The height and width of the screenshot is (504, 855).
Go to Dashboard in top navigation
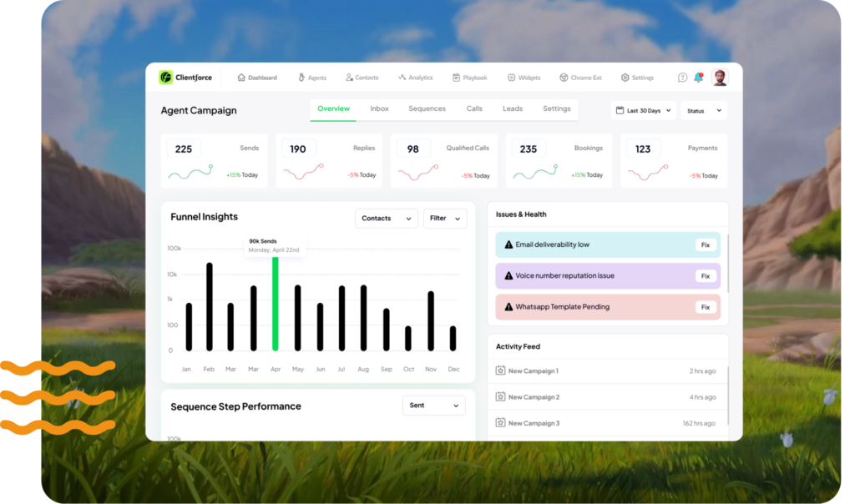tap(257, 78)
